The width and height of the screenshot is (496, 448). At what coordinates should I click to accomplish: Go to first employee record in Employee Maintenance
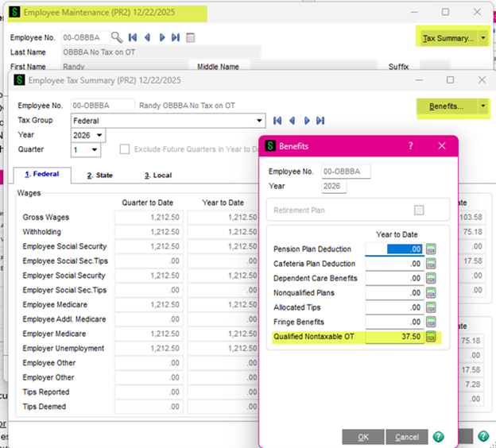coord(133,37)
